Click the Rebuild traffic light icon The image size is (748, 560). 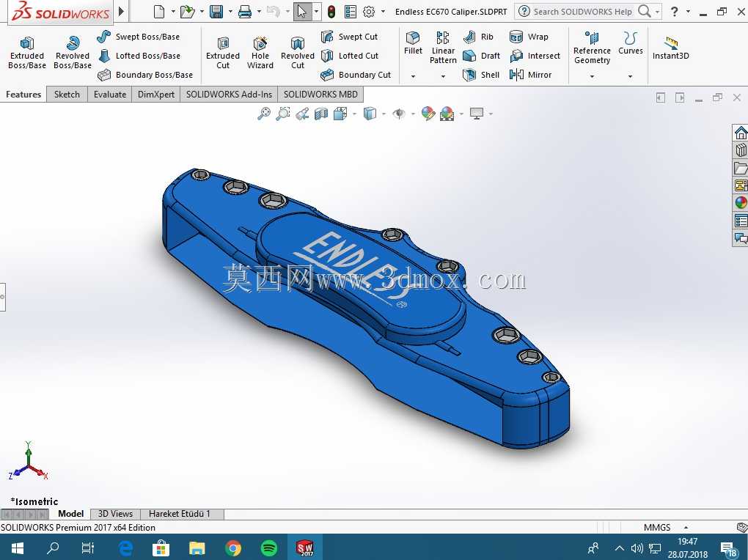(331, 12)
